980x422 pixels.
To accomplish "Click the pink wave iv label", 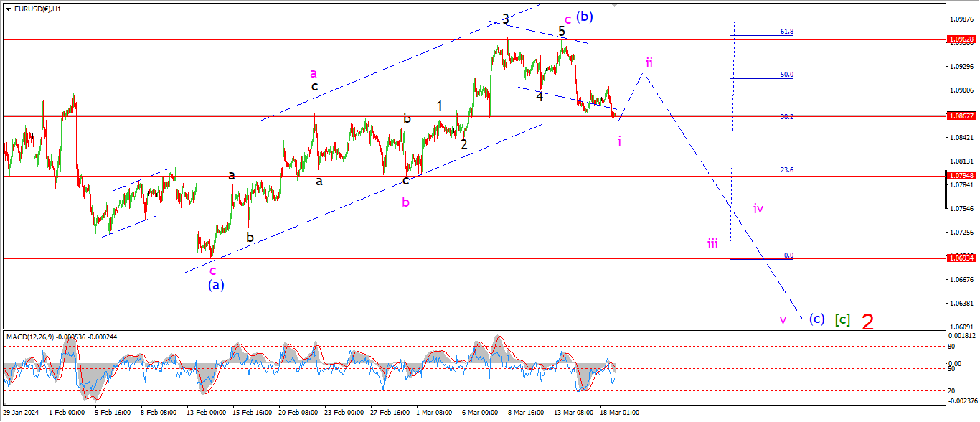I will pyautogui.click(x=758, y=209).
